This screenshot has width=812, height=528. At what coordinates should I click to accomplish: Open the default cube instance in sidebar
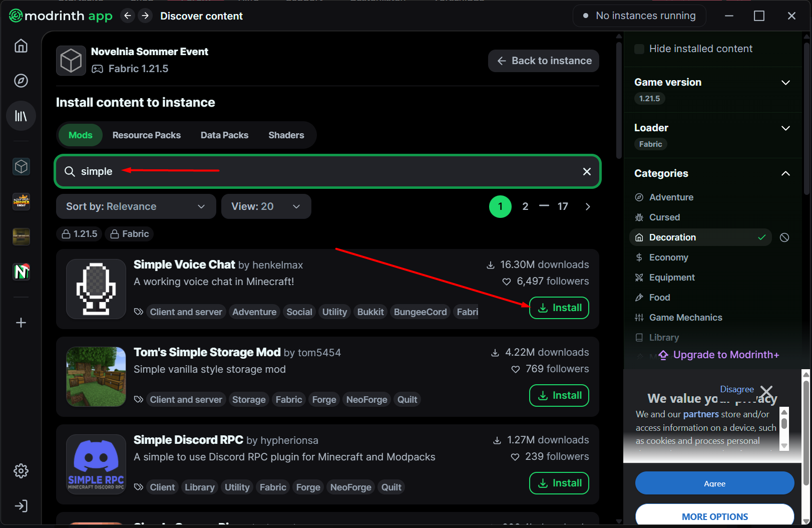[x=21, y=166]
